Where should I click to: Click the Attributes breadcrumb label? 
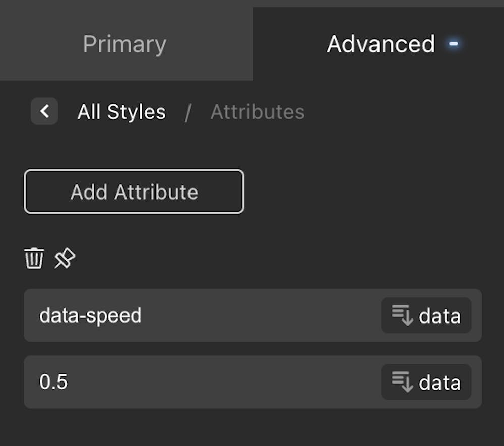coord(257,112)
